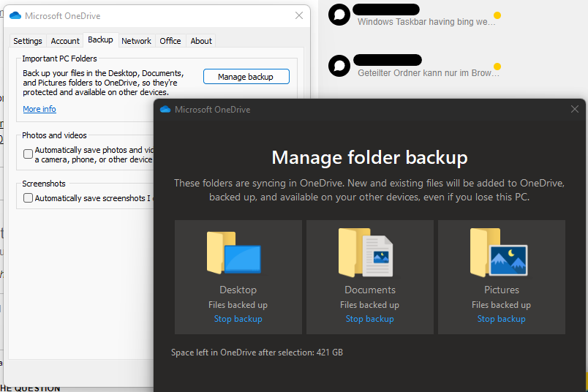Open the More info link
This screenshot has width=588, height=392.
39,109
